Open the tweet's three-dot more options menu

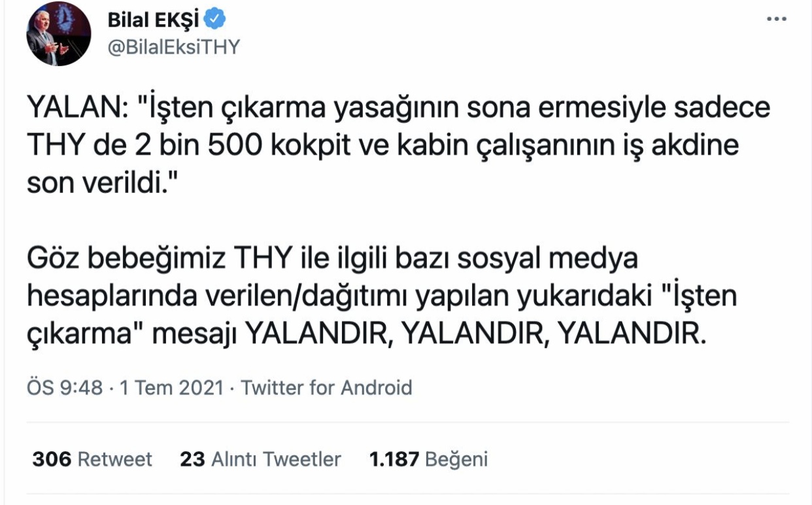click(x=775, y=20)
